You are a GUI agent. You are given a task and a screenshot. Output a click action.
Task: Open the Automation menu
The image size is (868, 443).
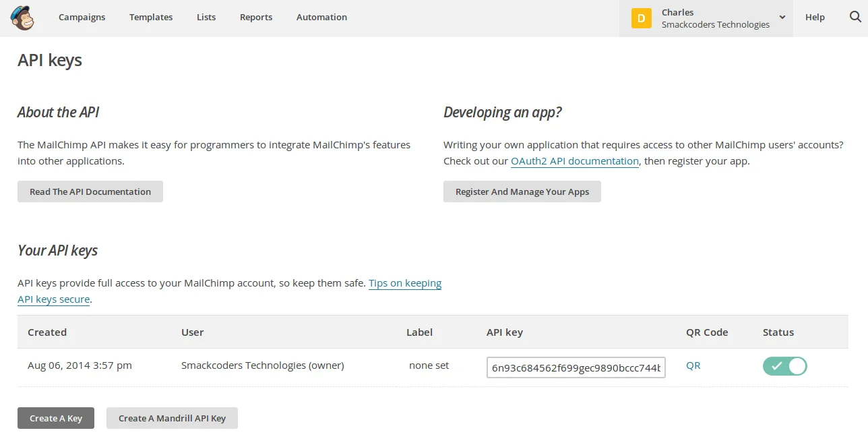click(321, 18)
